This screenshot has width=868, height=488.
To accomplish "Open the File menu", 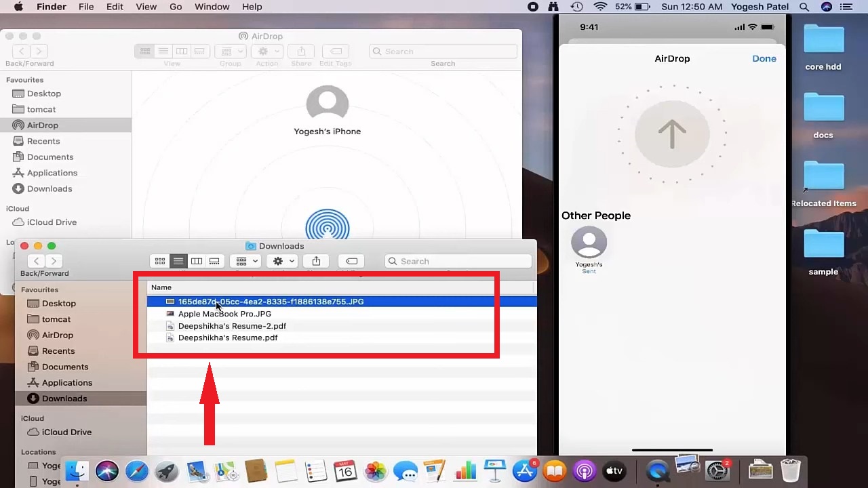I will 86,7.
